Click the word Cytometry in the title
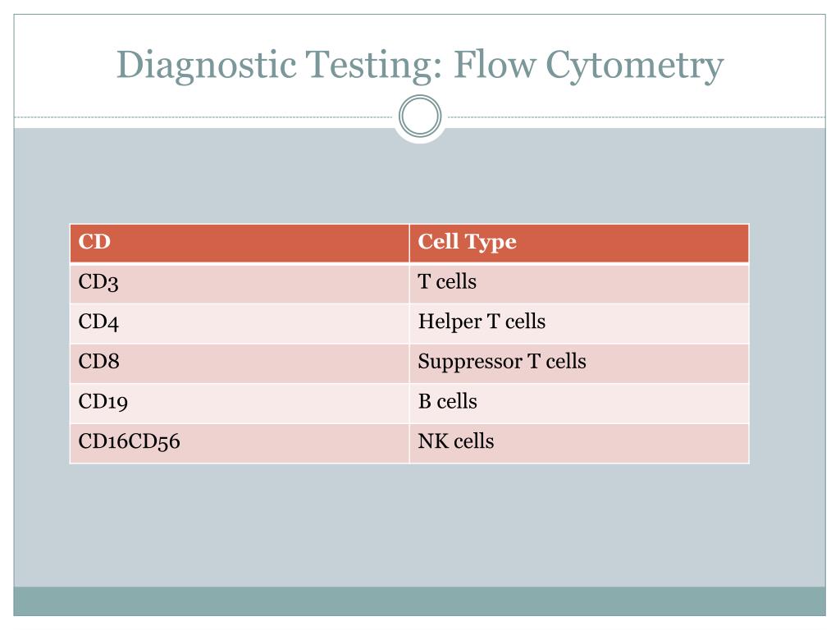840x630 pixels. [x=635, y=66]
